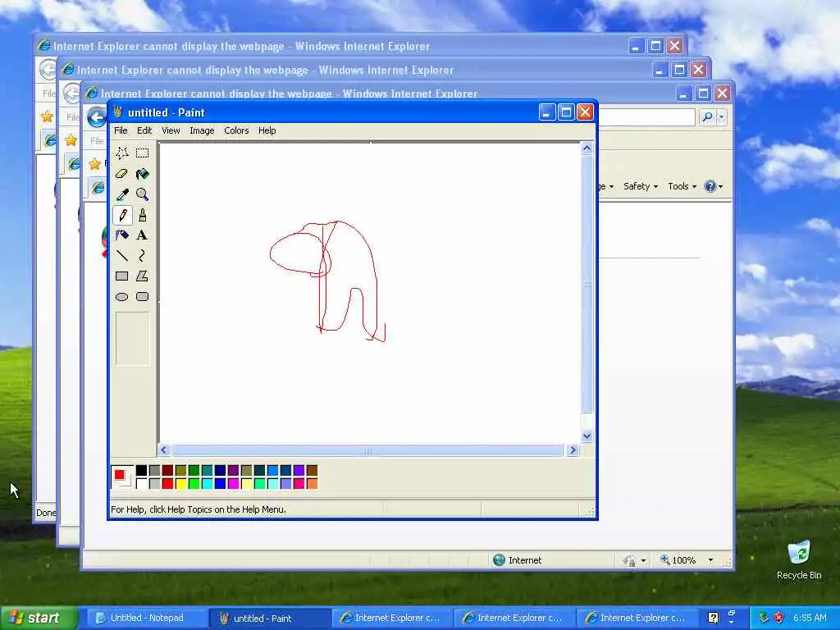
Task: Pick the Rounded Rectangle shape tool
Action: 143,297
